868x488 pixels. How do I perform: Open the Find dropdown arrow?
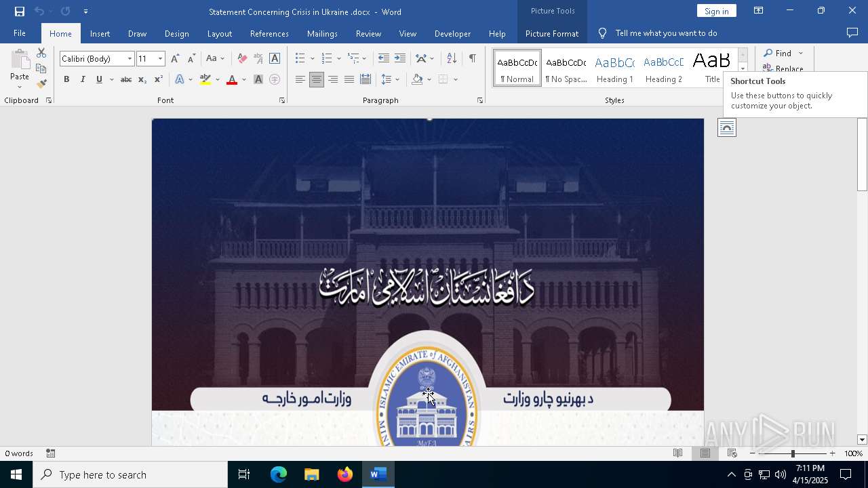pyautogui.click(x=801, y=54)
